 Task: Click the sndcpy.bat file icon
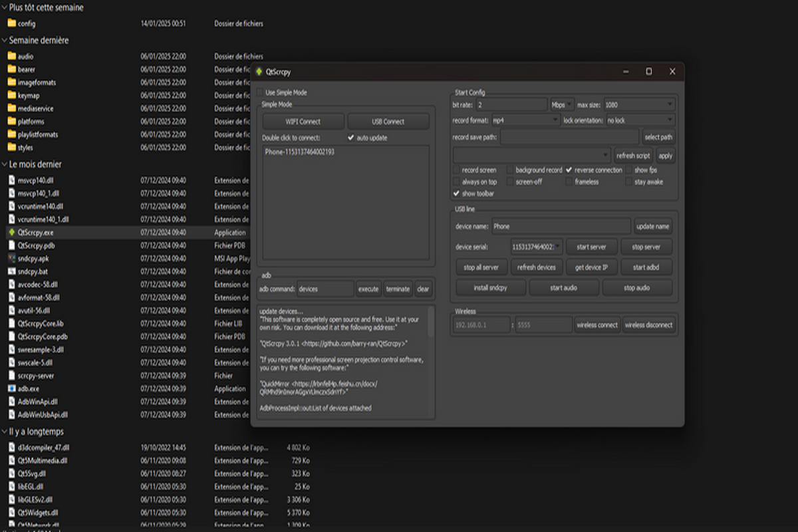[x=11, y=271]
